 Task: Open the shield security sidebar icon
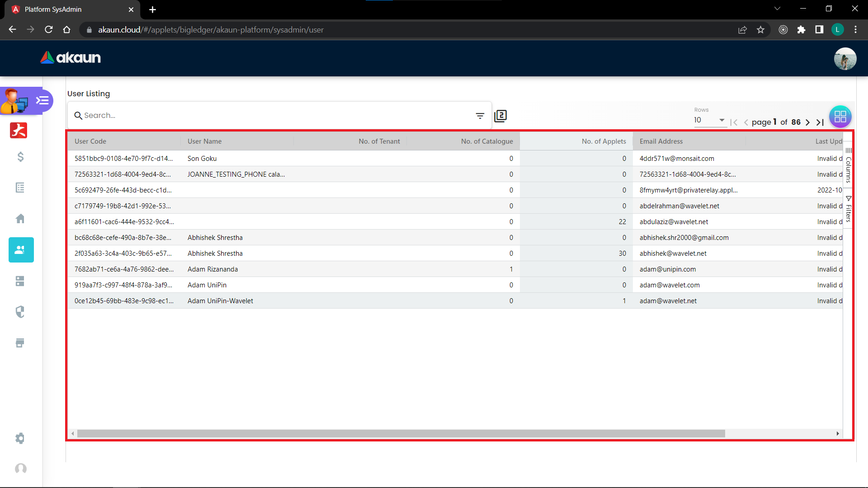pyautogui.click(x=20, y=312)
